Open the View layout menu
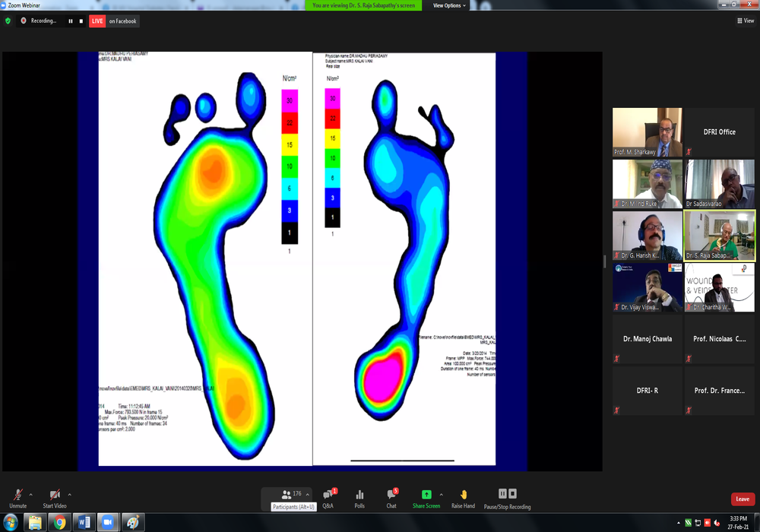 [745, 21]
